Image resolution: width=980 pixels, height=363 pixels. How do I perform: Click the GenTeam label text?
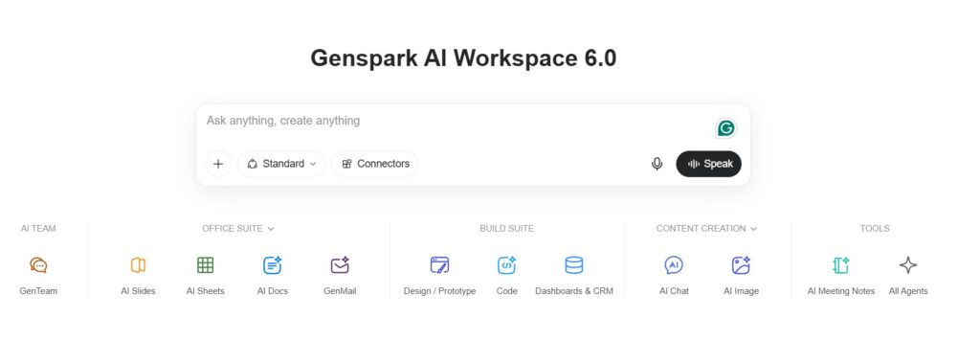point(38,291)
